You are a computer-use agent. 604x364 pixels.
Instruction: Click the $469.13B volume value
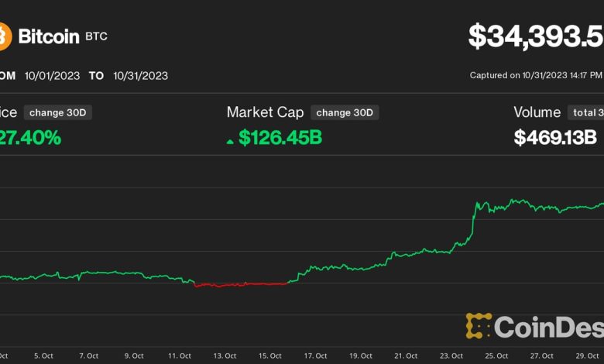click(x=555, y=138)
